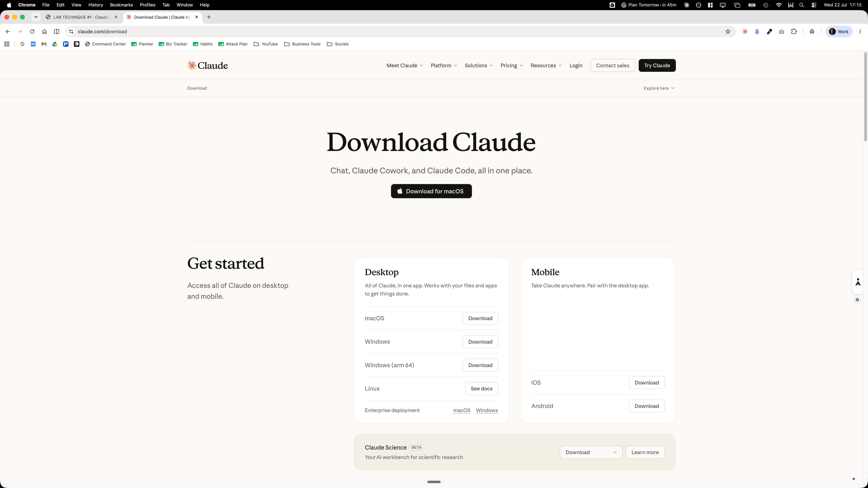Open the tab search dropdown arrow

pos(36,17)
